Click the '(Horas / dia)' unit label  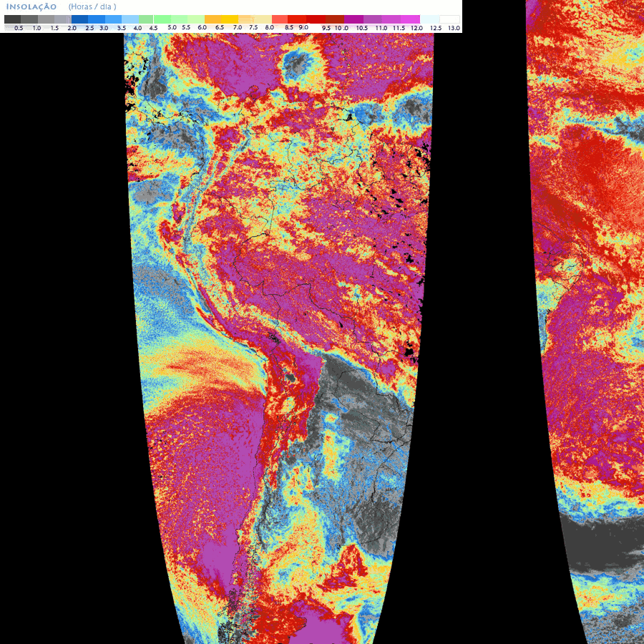click(x=92, y=7)
